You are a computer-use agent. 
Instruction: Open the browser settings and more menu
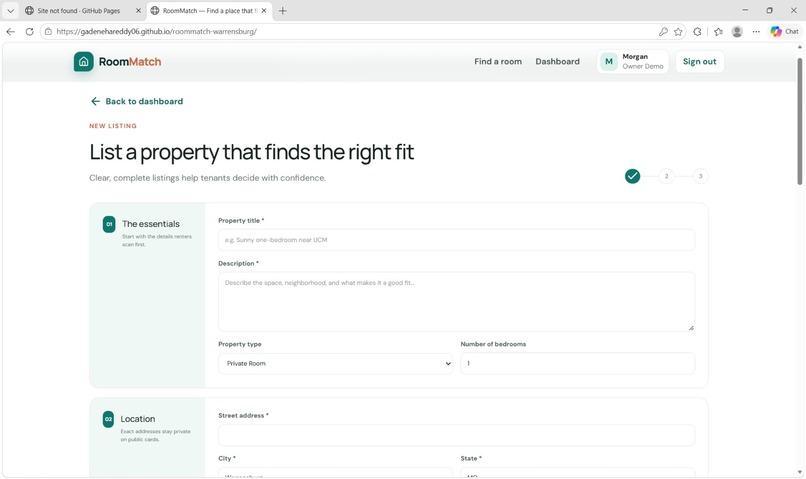click(x=756, y=31)
